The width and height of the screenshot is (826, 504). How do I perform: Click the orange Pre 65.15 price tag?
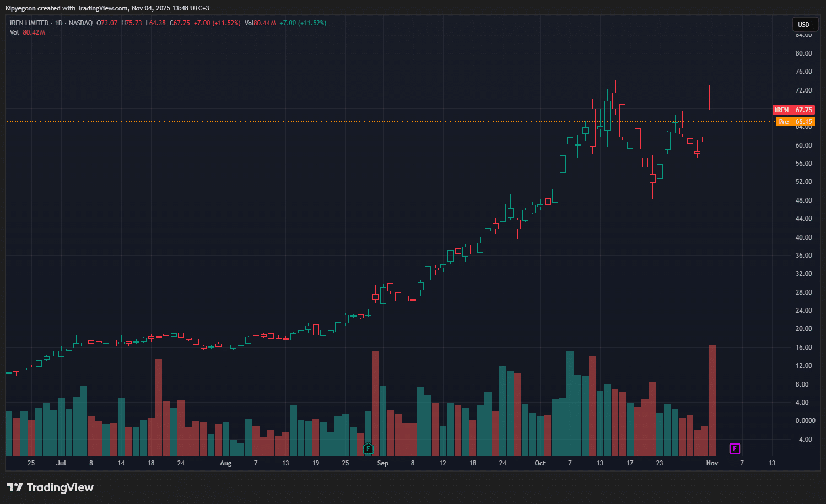[795, 122]
